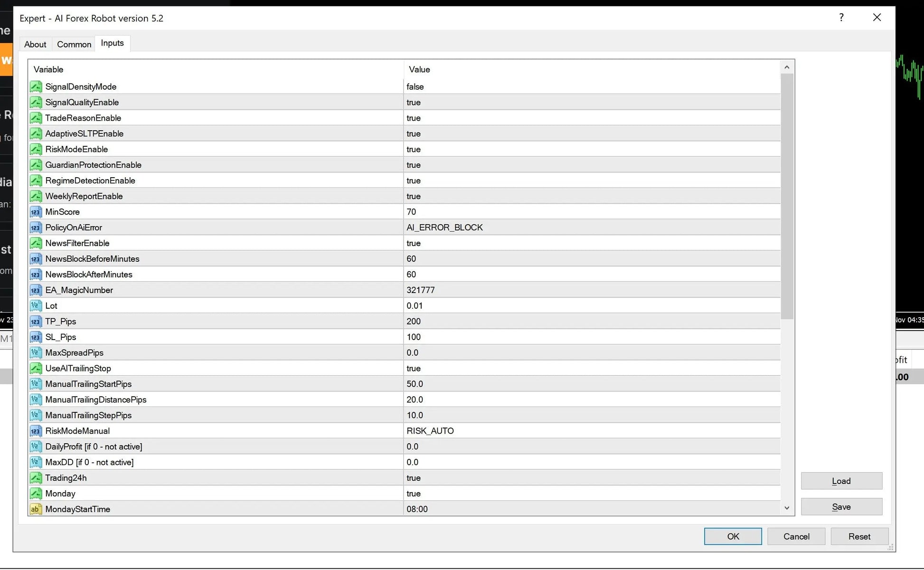Image resolution: width=924 pixels, height=570 pixels.
Task: Click the boolean icon beside SignalDensityMode
Action: (x=36, y=86)
